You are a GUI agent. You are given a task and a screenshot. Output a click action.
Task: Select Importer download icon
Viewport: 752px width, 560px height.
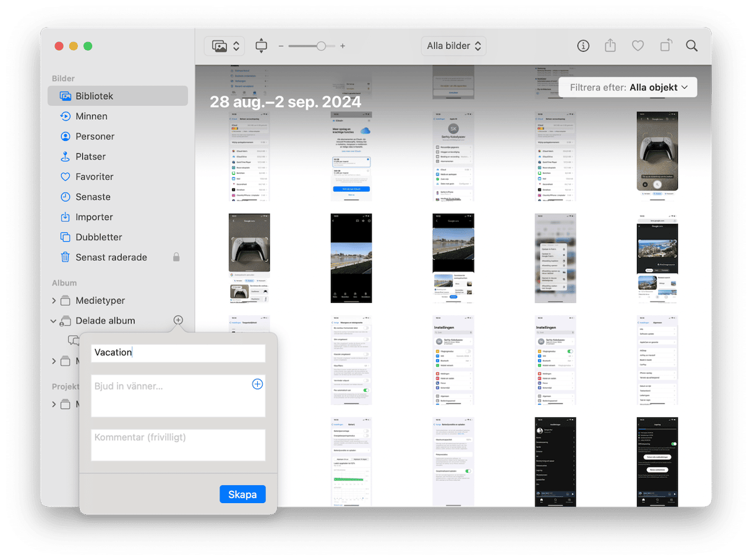[65, 217]
